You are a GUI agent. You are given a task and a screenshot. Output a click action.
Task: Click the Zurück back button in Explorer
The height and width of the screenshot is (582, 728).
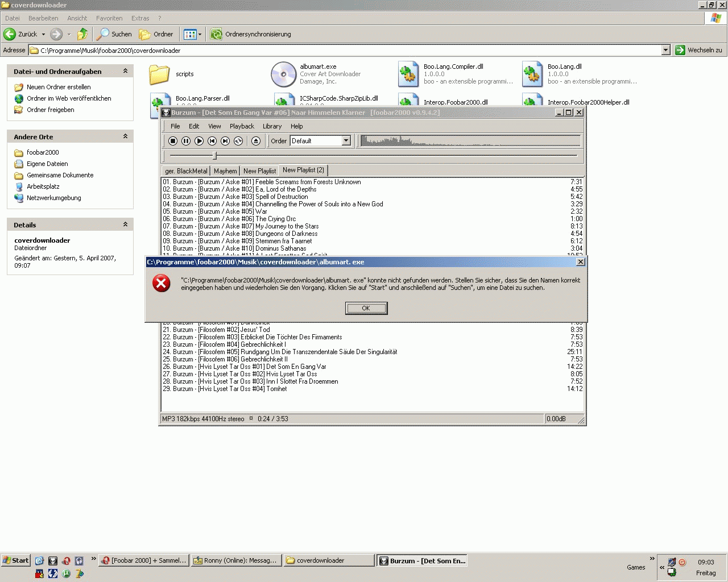point(20,34)
